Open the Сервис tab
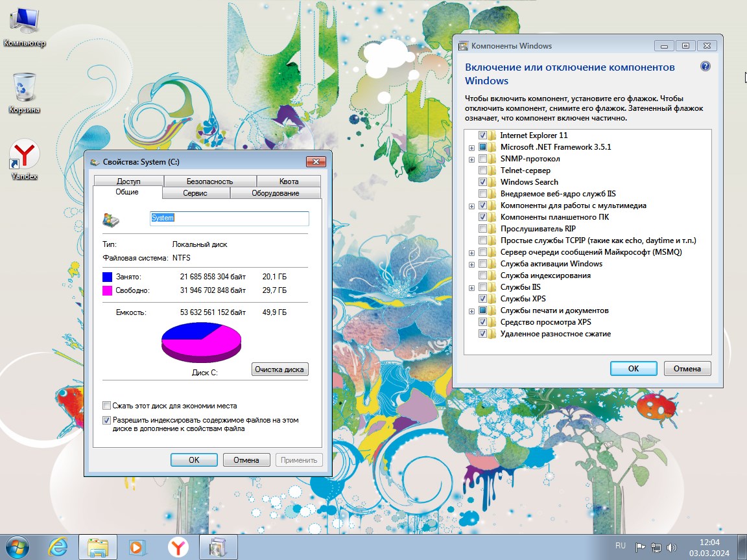The height and width of the screenshot is (560, 747). [x=195, y=193]
